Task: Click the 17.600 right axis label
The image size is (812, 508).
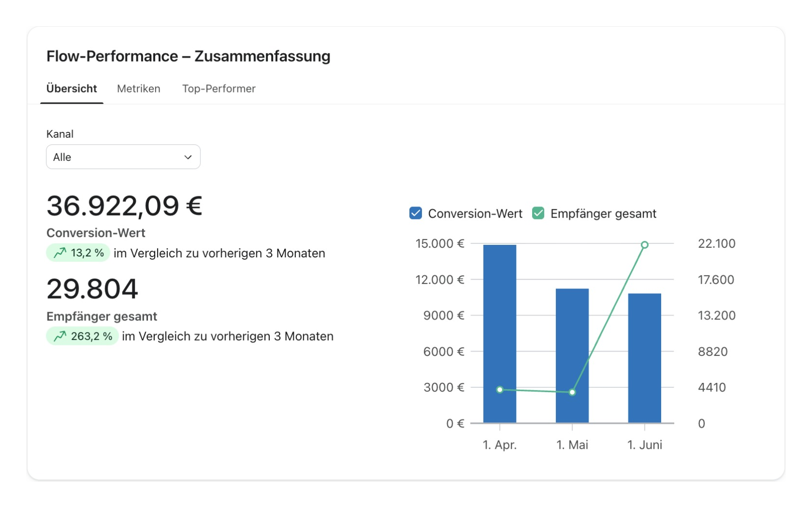Action: click(x=716, y=280)
